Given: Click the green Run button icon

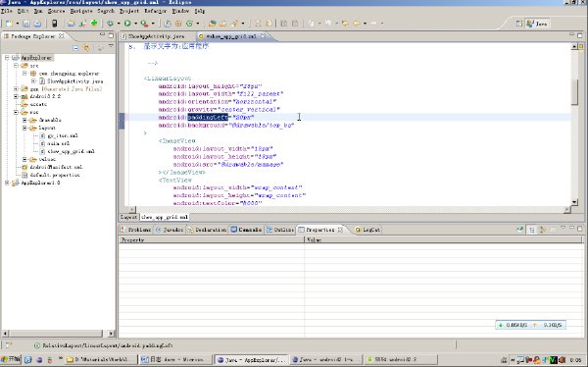Looking at the screenshot, I should (x=127, y=24).
